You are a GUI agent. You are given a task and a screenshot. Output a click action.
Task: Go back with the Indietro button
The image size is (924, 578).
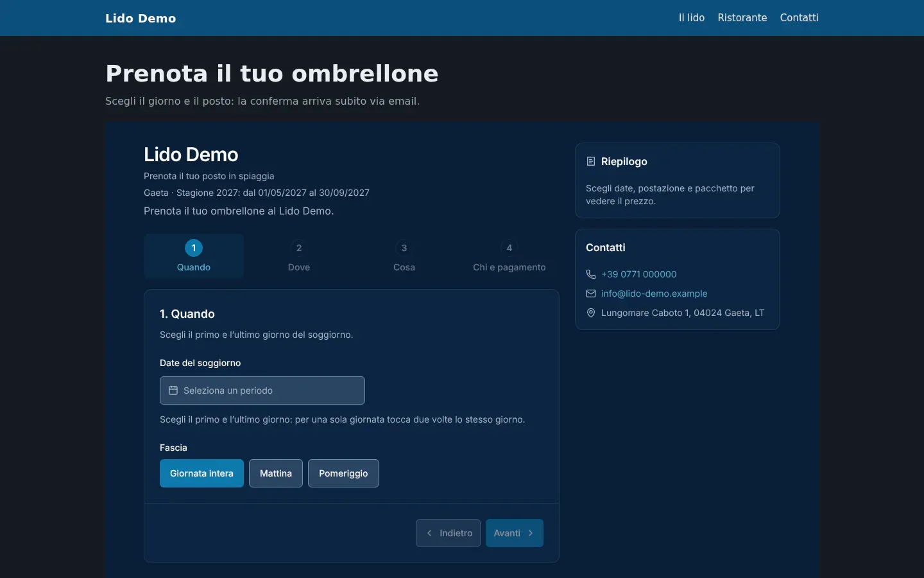pyautogui.click(x=448, y=533)
